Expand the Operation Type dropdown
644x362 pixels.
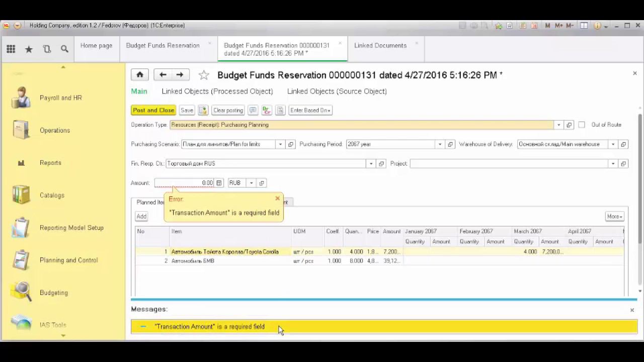(x=558, y=125)
